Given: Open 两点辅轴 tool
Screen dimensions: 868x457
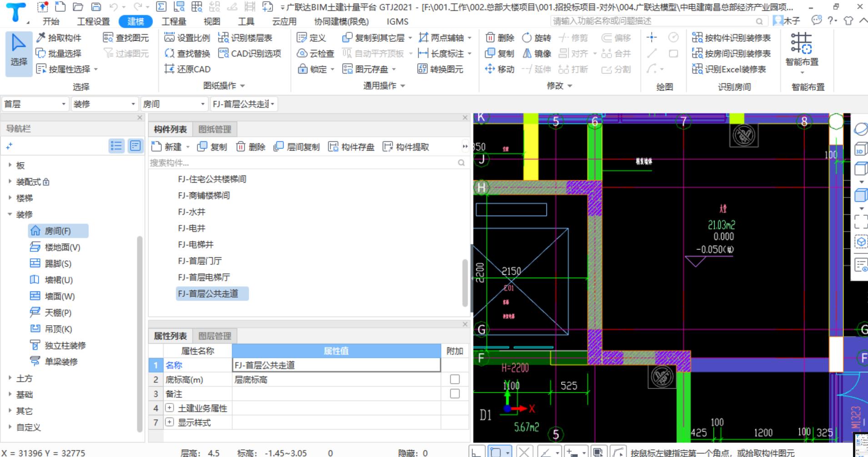Looking at the screenshot, I should [x=445, y=38].
